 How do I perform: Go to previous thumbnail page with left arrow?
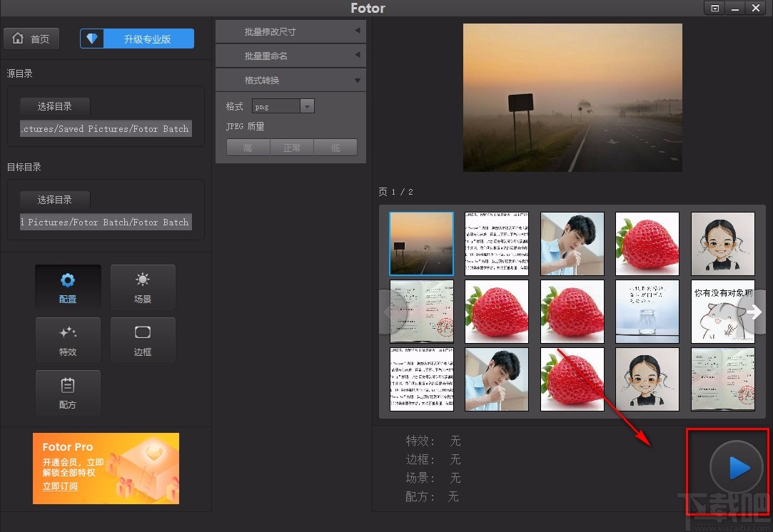click(389, 312)
